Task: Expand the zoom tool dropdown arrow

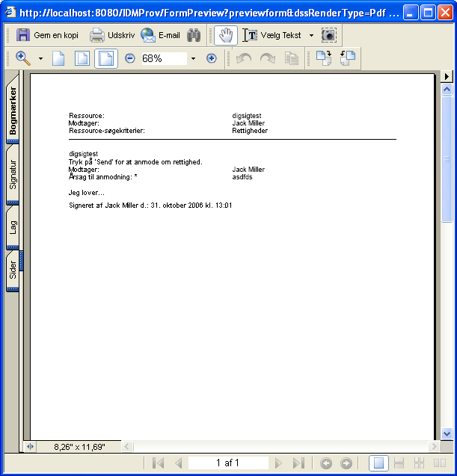Action: pos(40,58)
